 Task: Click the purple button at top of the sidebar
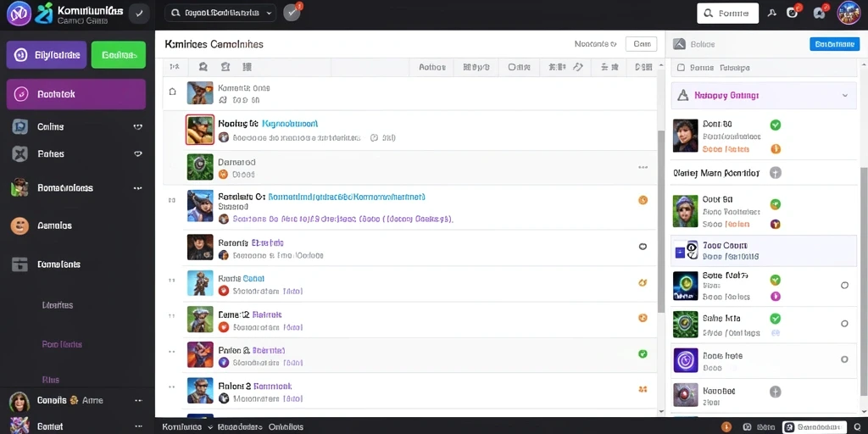47,55
